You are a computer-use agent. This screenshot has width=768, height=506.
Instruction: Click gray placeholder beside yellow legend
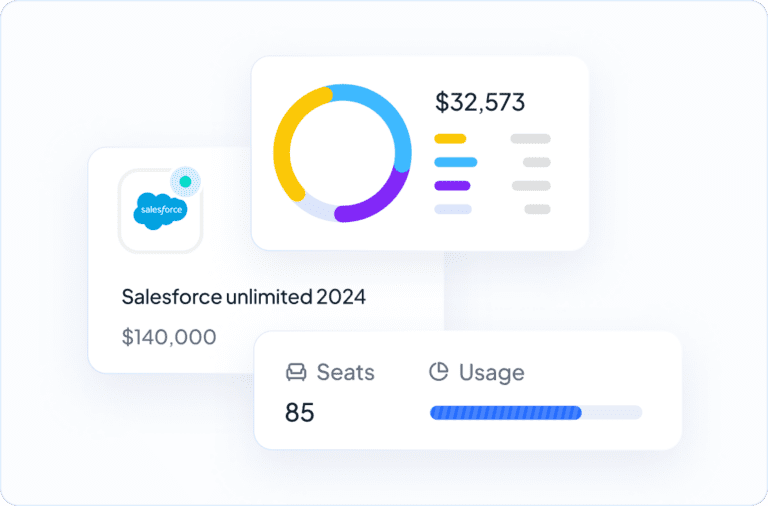(x=530, y=139)
